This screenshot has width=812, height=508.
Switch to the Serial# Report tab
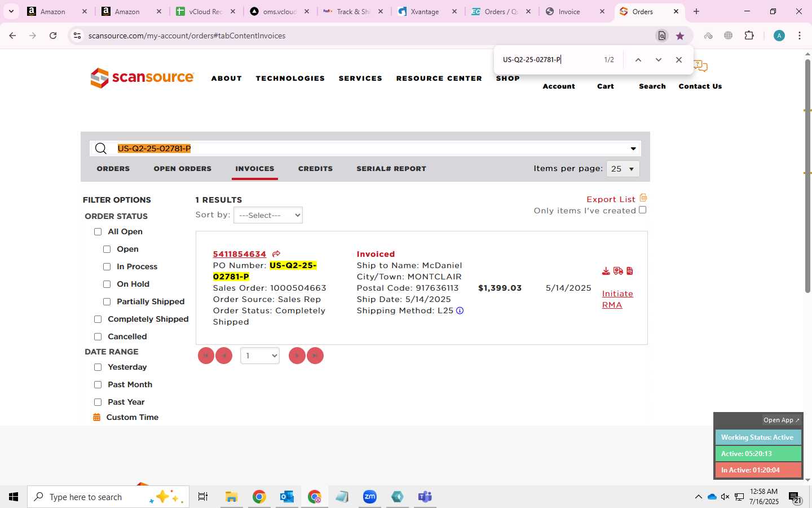point(391,169)
